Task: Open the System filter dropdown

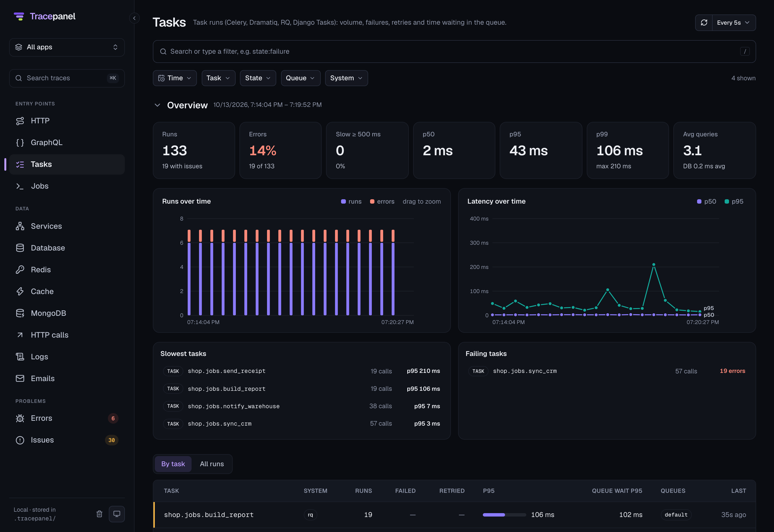Action: tap(346, 78)
